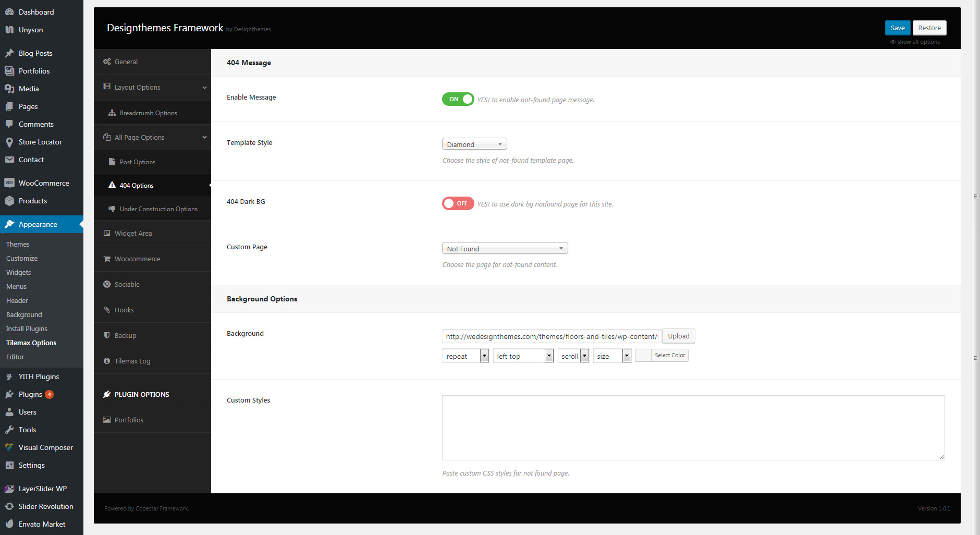The height and width of the screenshot is (535, 980).
Task: Disable the Enable Message switch
Action: [457, 99]
